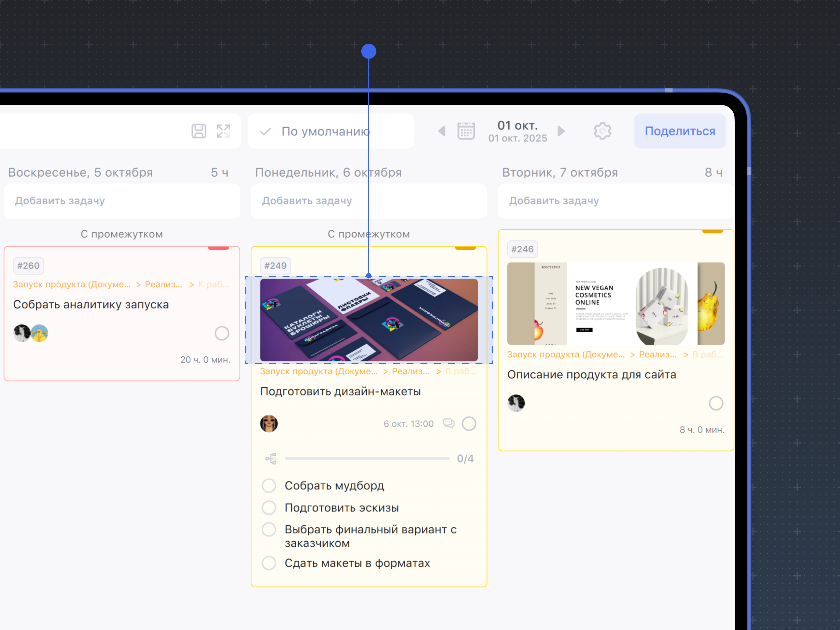Open the settings gear icon
Viewport: 840px width, 630px height.
click(602, 131)
